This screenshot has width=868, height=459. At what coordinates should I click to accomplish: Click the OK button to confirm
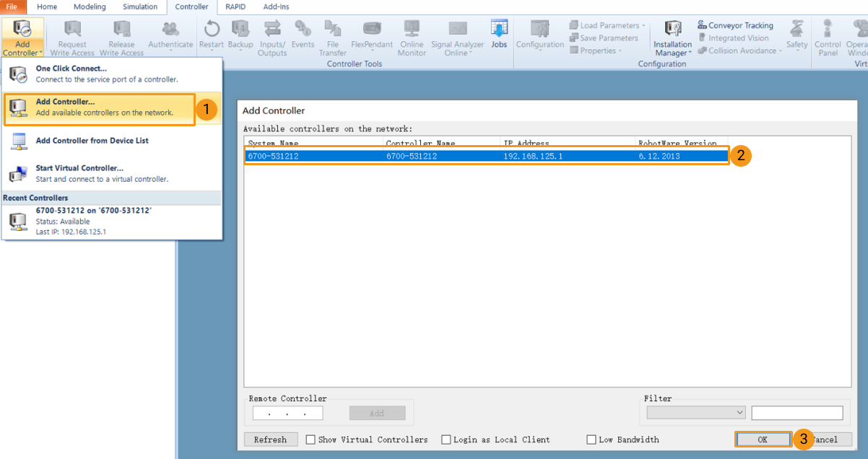(x=763, y=439)
